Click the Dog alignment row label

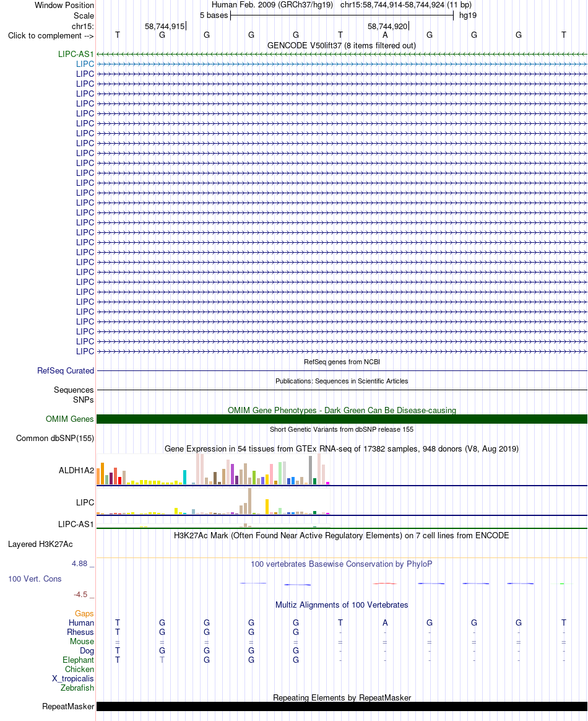point(87,650)
